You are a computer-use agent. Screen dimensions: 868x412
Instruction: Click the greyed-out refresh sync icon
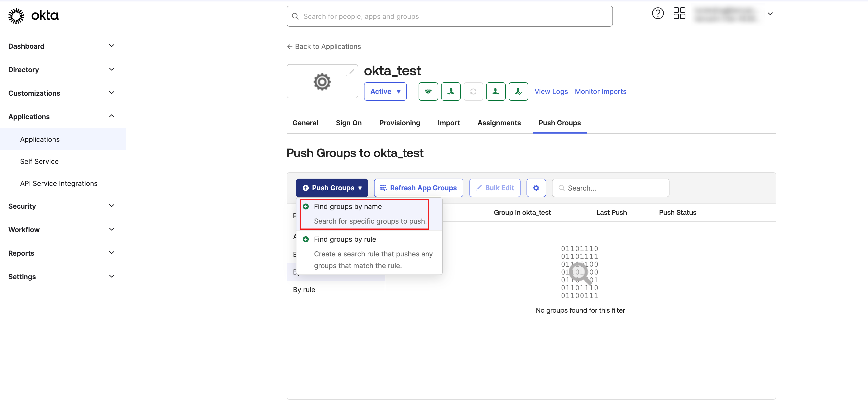[473, 92]
